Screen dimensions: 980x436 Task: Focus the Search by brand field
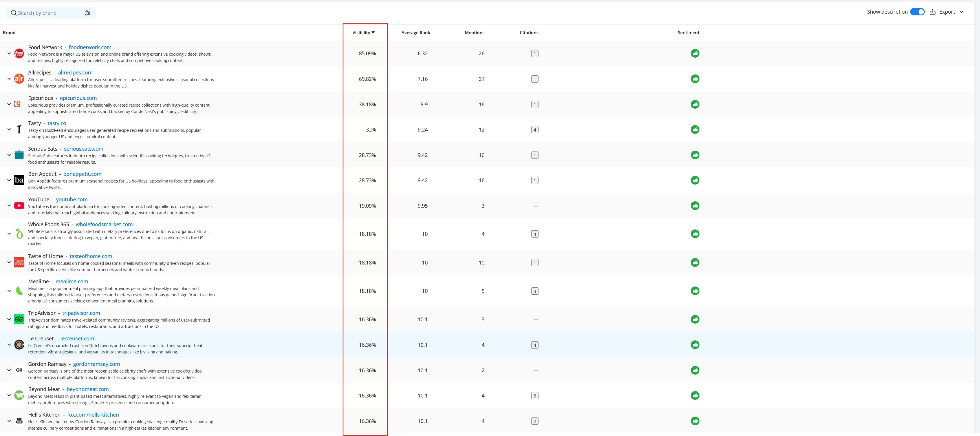tap(51, 13)
